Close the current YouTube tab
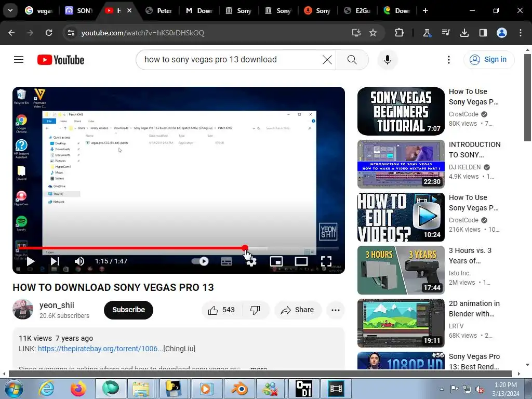532x399 pixels. pyautogui.click(x=129, y=10)
